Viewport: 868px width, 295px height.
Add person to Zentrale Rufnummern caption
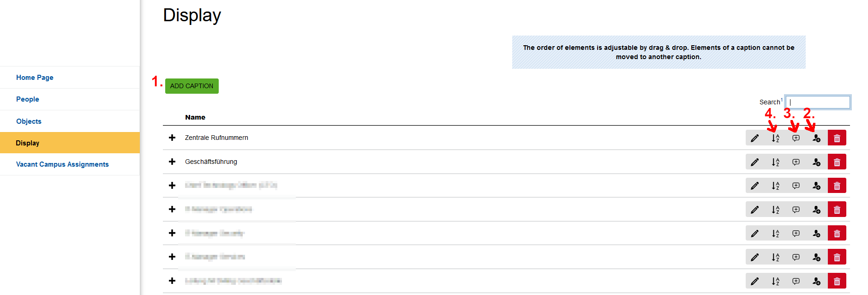(x=816, y=138)
